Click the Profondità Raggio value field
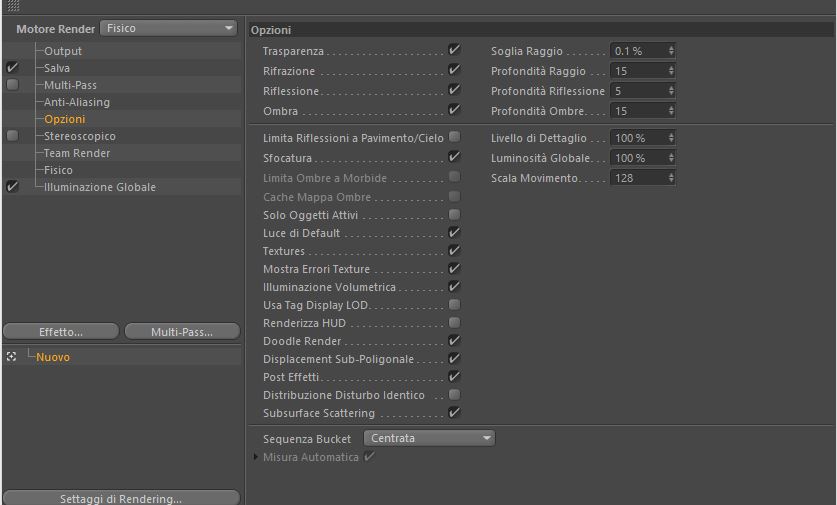 click(x=638, y=71)
